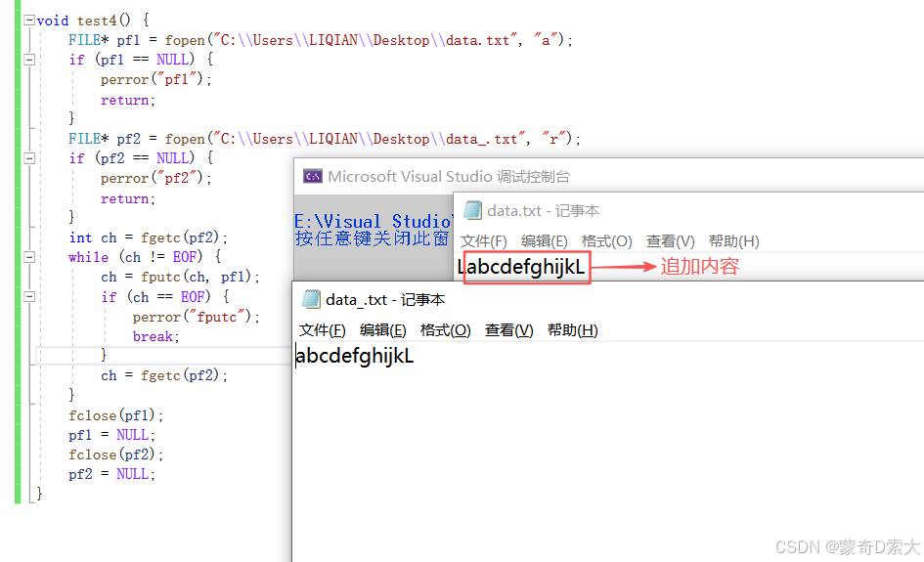Click the fopen data.txt "a" code line

coord(321,40)
